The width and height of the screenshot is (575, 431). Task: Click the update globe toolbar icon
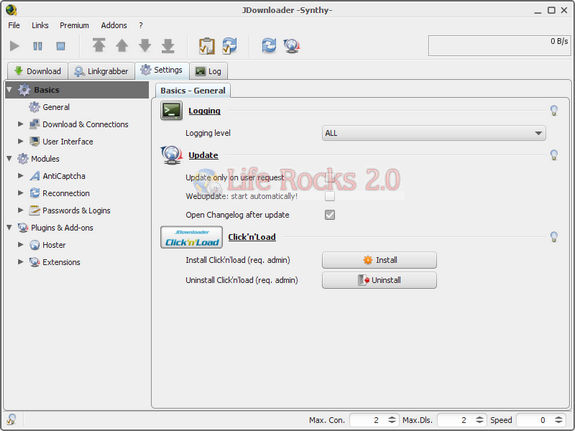[292, 46]
